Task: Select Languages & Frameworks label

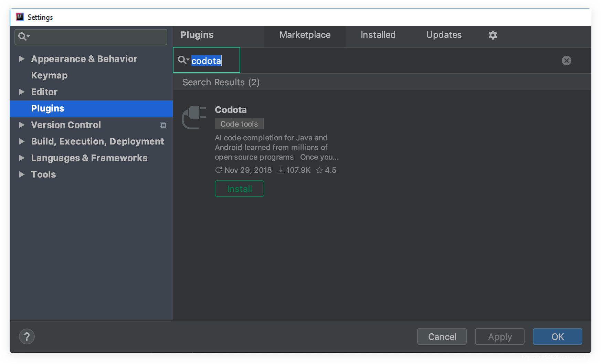Action: tap(89, 158)
